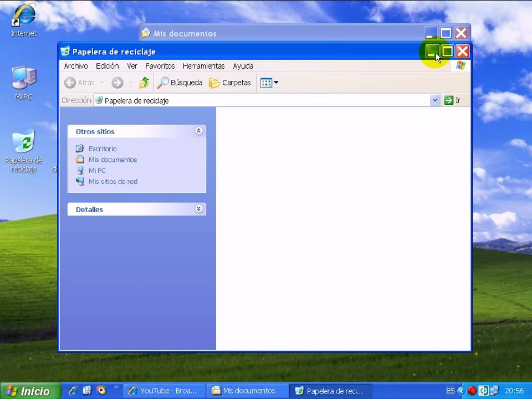The height and width of the screenshot is (399, 532).
Task: Open the forward history dropdown arrow
Action: (131, 83)
